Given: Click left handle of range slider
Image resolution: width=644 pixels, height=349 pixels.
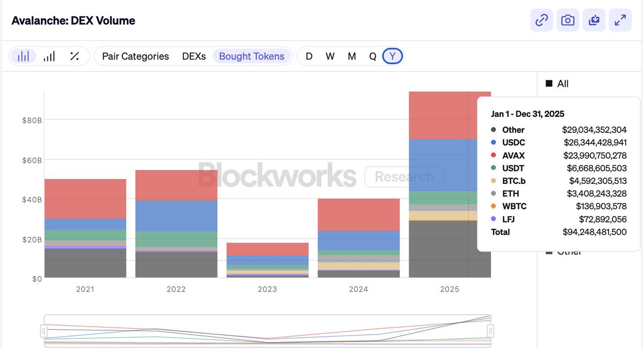Looking at the screenshot, I should pos(44,331).
